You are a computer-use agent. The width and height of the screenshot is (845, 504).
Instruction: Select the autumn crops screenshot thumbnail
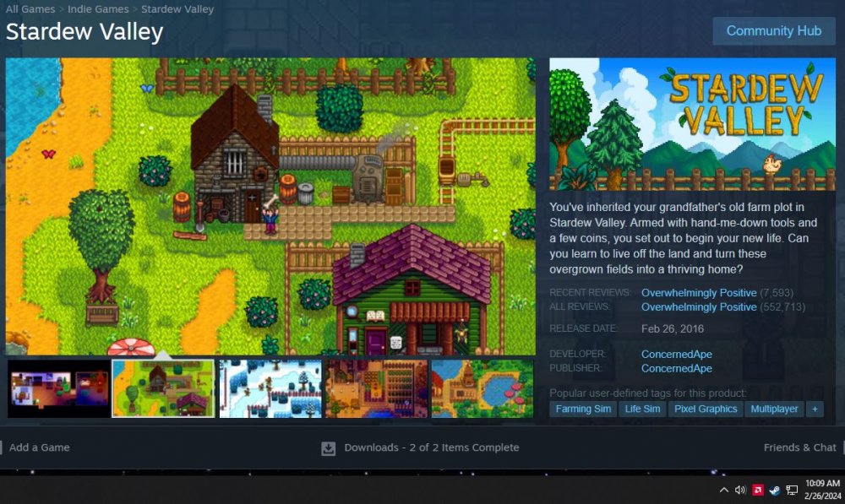click(376, 389)
